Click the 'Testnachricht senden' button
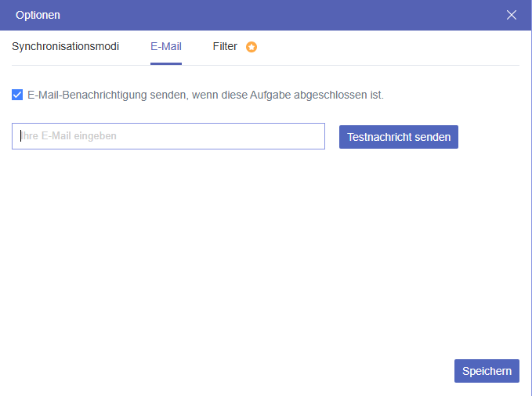 pyautogui.click(x=398, y=137)
